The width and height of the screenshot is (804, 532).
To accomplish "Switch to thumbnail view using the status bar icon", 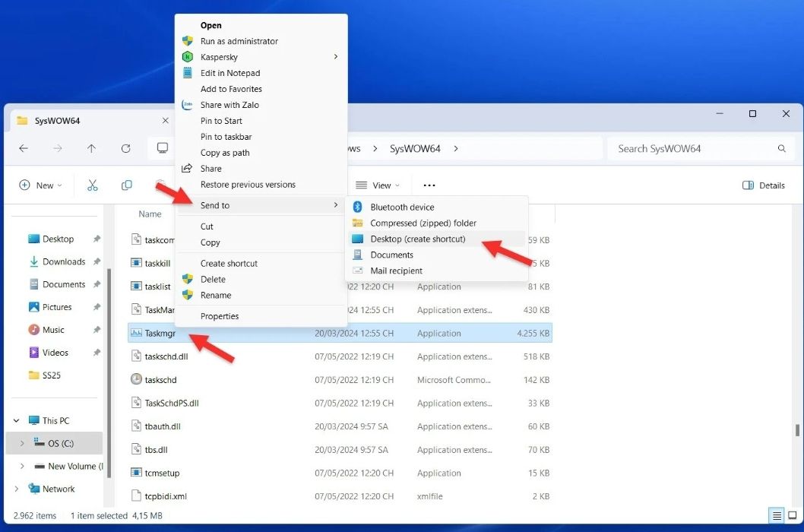I will [791, 515].
